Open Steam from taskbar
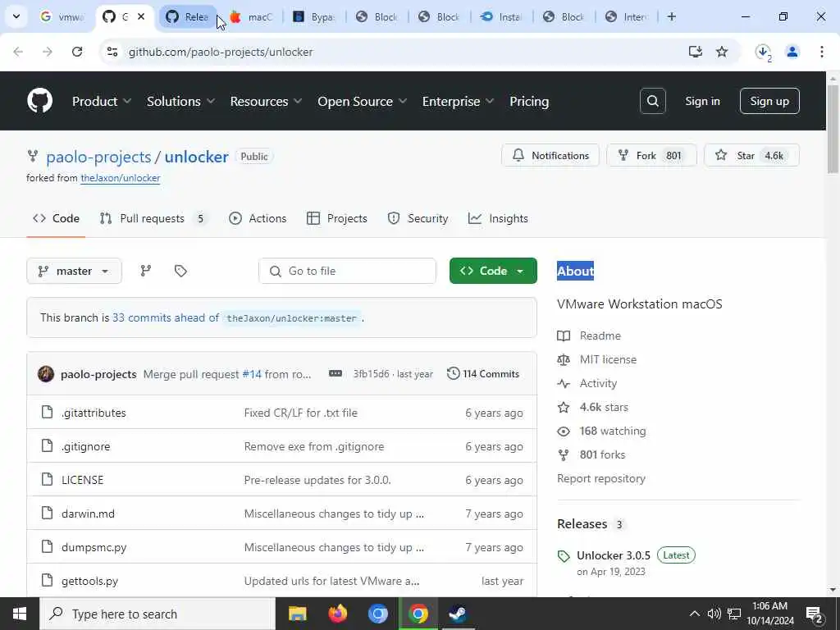Image resolution: width=840 pixels, height=630 pixels. [x=458, y=614]
